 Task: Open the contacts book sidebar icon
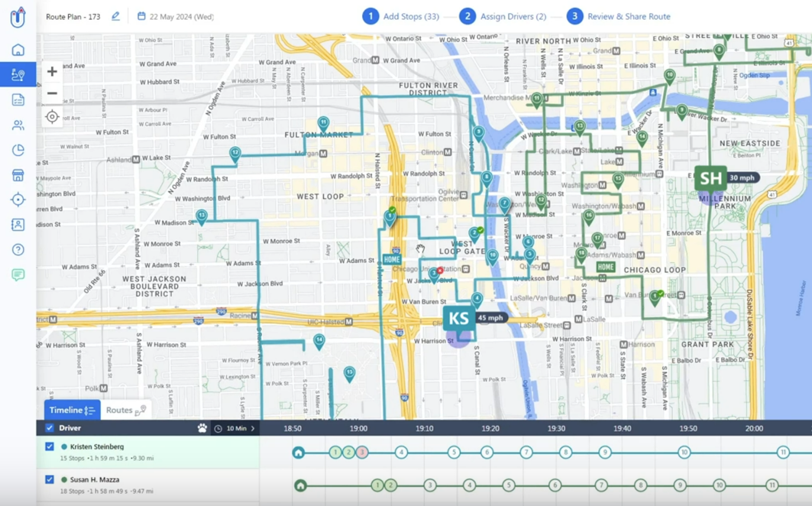pos(18,225)
